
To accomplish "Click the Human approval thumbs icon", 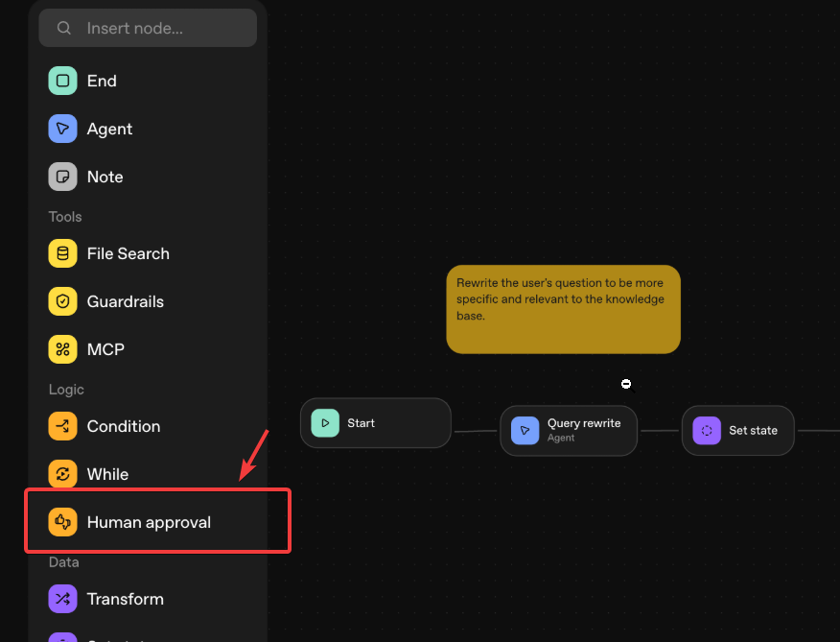I will pos(62,522).
